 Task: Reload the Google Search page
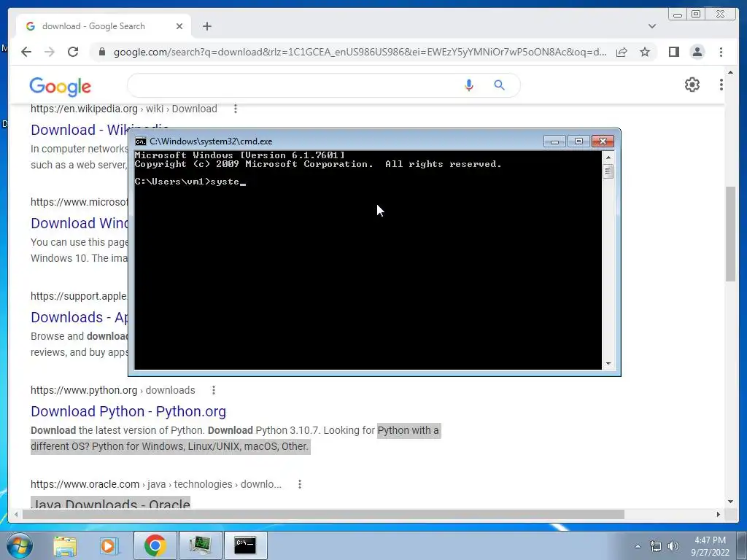pos(73,52)
